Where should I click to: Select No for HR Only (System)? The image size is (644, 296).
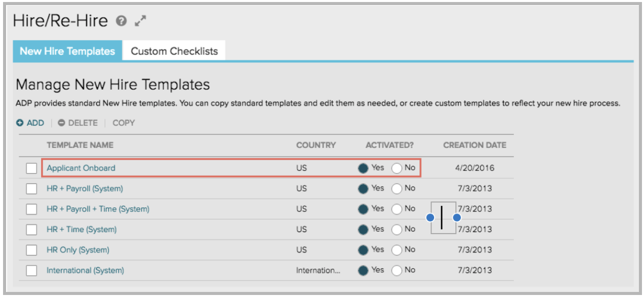pyautogui.click(x=396, y=249)
